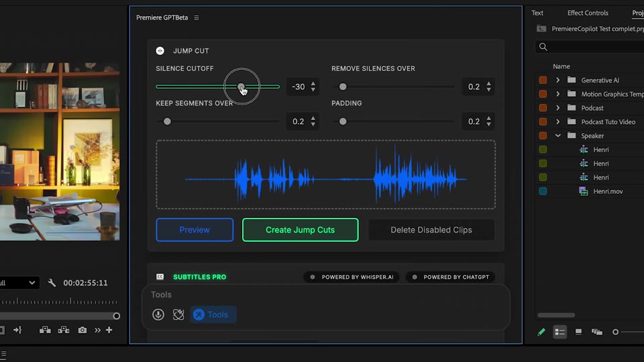The height and width of the screenshot is (362, 644).
Task: Click the Project panel horizontal scrollbar
Action: pyautogui.click(x=556, y=315)
